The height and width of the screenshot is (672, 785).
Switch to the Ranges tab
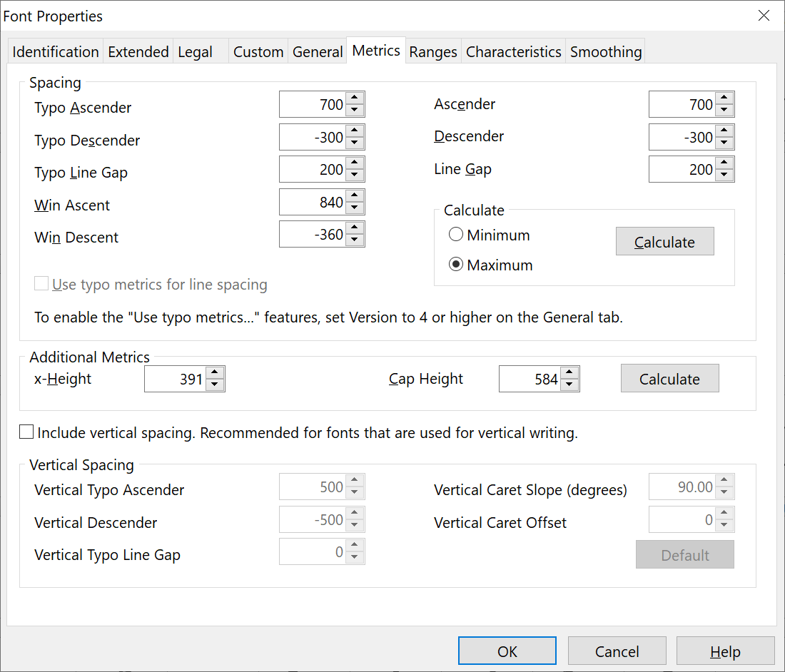click(433, 52)
